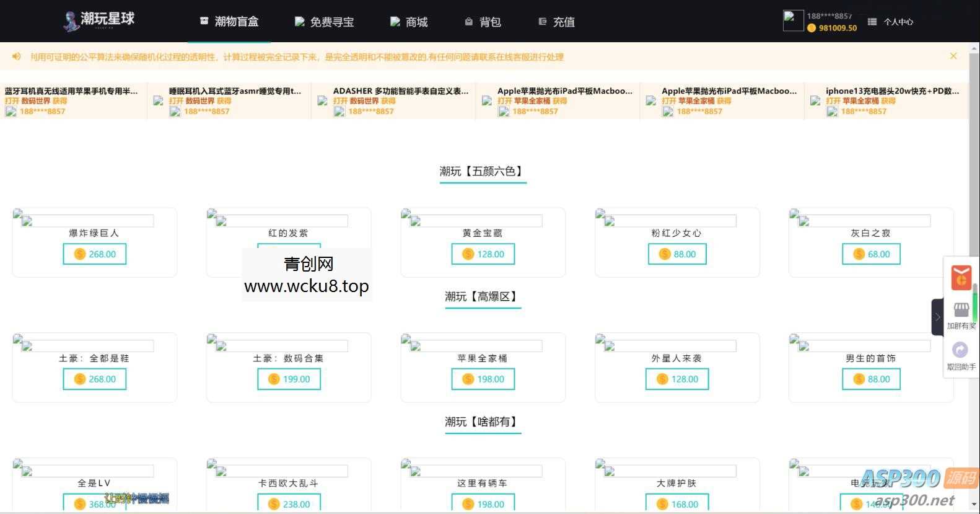Close the yellow notice banner
This screenshot has height=514, width=980.
pos(953,56)
